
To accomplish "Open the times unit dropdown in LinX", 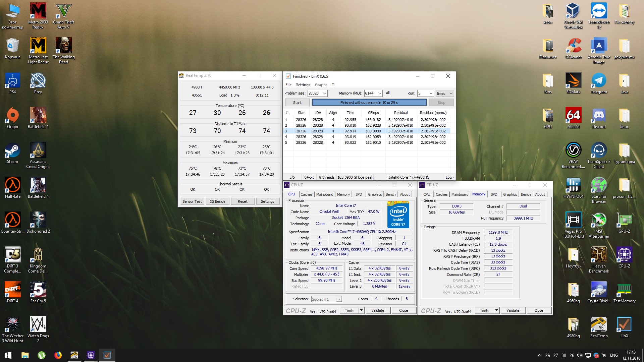I will [x=451, y=94].
